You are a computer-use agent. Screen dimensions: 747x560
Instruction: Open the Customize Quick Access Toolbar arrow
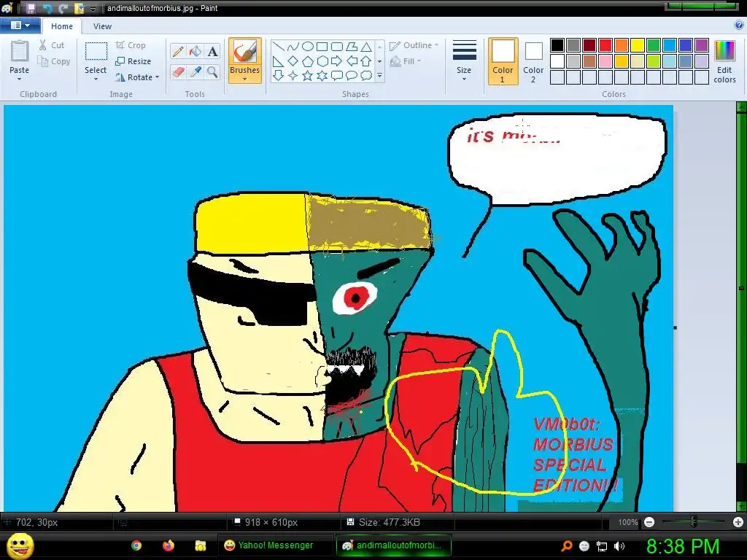pyautogui.click(x=93, y=9)
